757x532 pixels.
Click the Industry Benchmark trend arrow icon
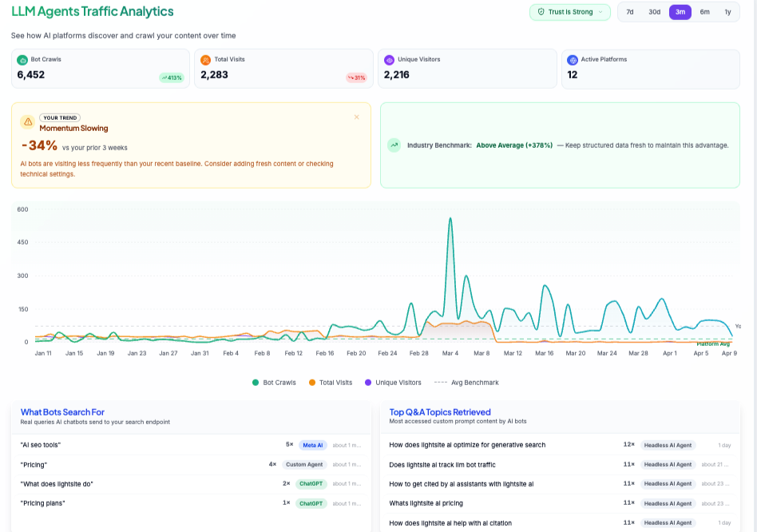394,145
